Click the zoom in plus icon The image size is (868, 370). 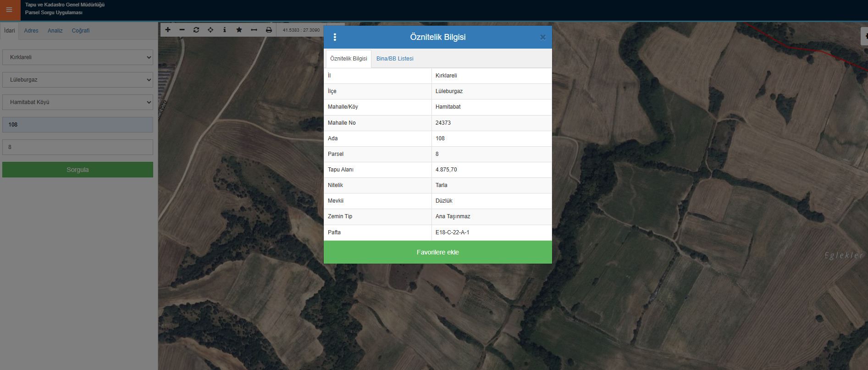(168, 30)
